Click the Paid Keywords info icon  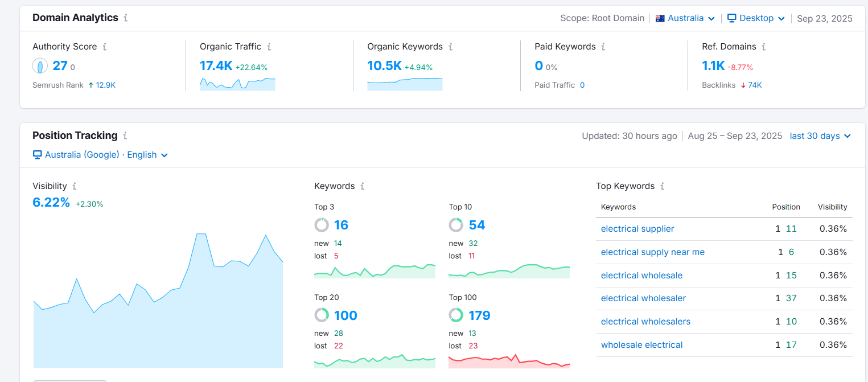[603, 47]
